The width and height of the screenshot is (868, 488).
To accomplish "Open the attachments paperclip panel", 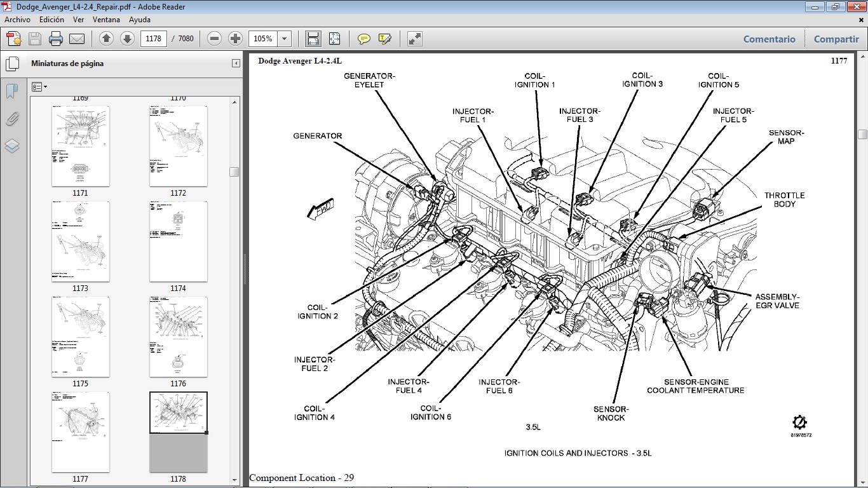I will click(x=12, y=119).
